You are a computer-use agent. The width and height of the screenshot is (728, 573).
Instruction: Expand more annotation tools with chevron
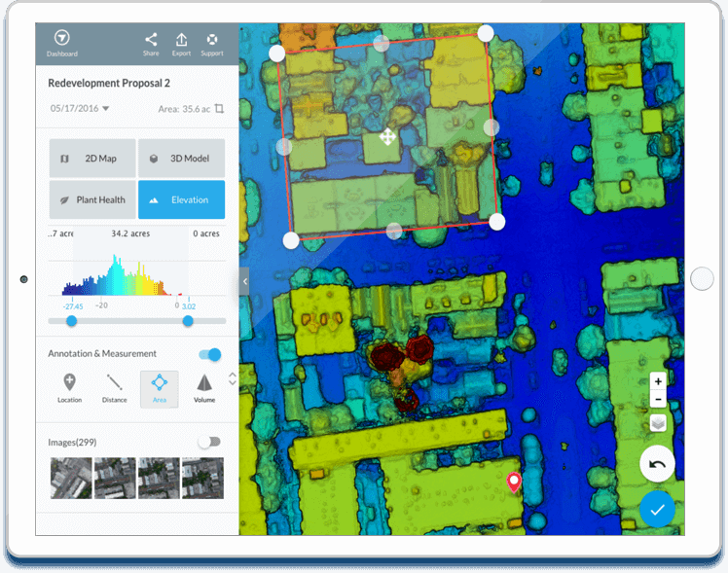click(232, 378)
